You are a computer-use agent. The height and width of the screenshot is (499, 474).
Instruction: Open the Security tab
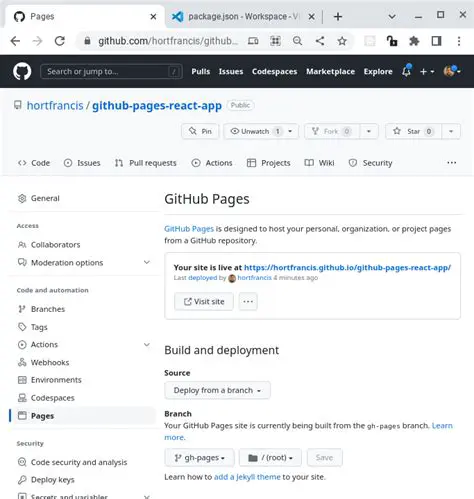coord(370,163)
